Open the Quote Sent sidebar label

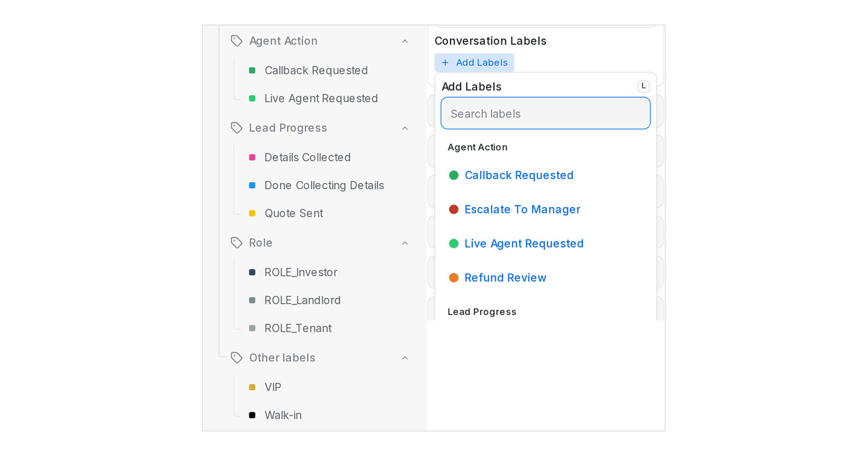(x=294, y=214)
